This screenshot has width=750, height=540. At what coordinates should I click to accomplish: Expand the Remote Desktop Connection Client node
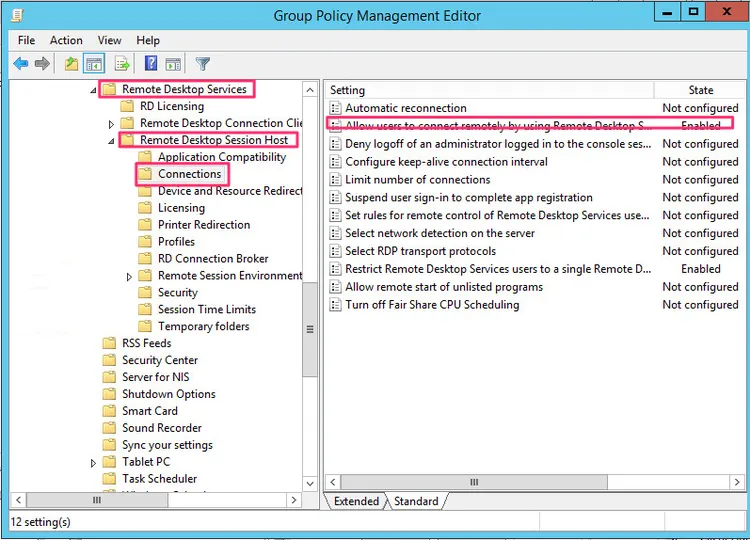point(112,124)
